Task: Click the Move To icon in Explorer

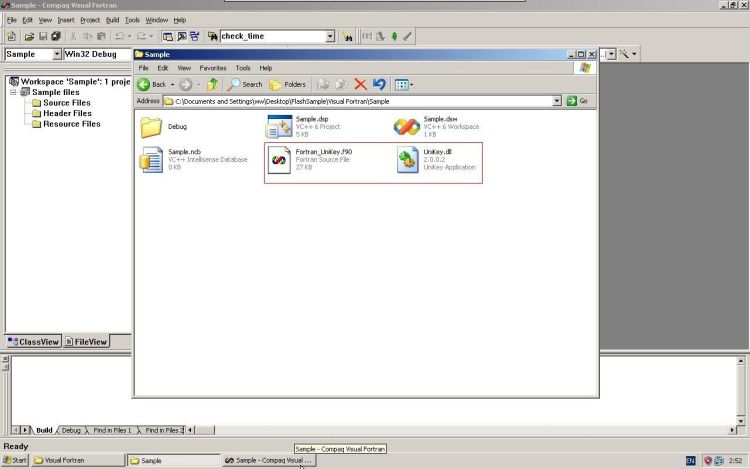Action: [x=323, y=85]
